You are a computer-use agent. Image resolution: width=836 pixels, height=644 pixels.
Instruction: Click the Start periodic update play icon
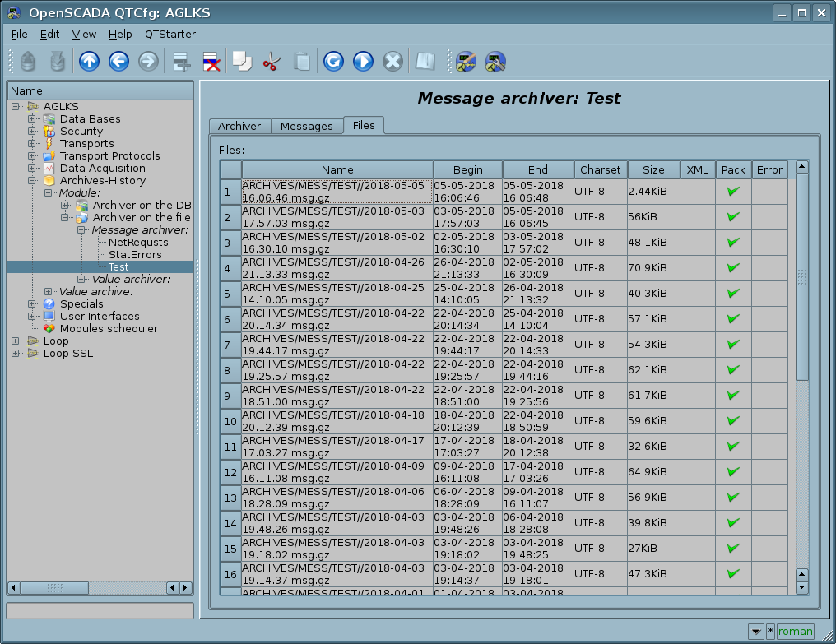(x=363, y=61)
